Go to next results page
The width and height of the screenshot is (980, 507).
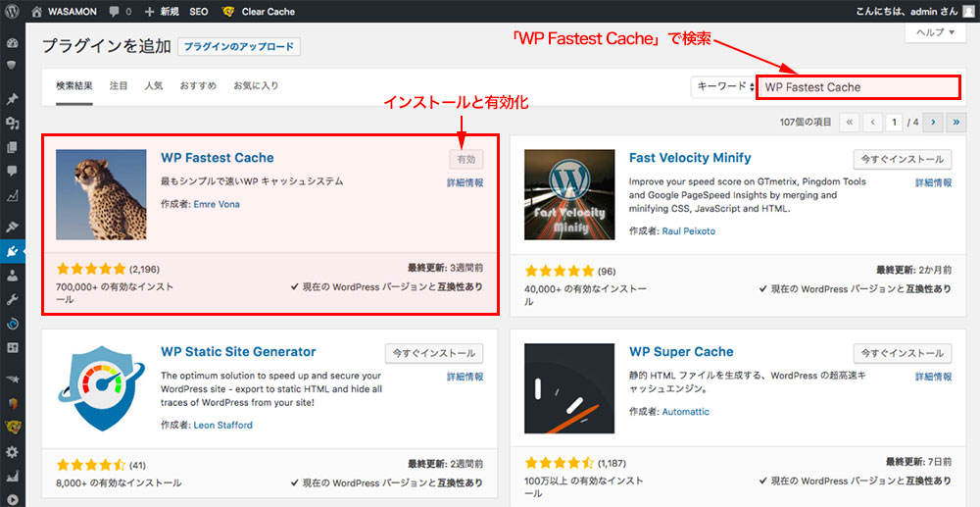tap(933, 123)
